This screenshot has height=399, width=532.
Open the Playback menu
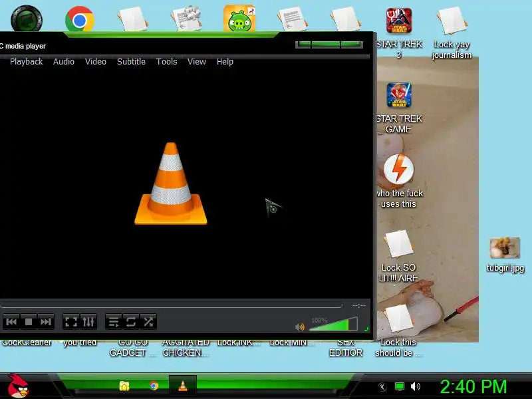pos(26,62)
